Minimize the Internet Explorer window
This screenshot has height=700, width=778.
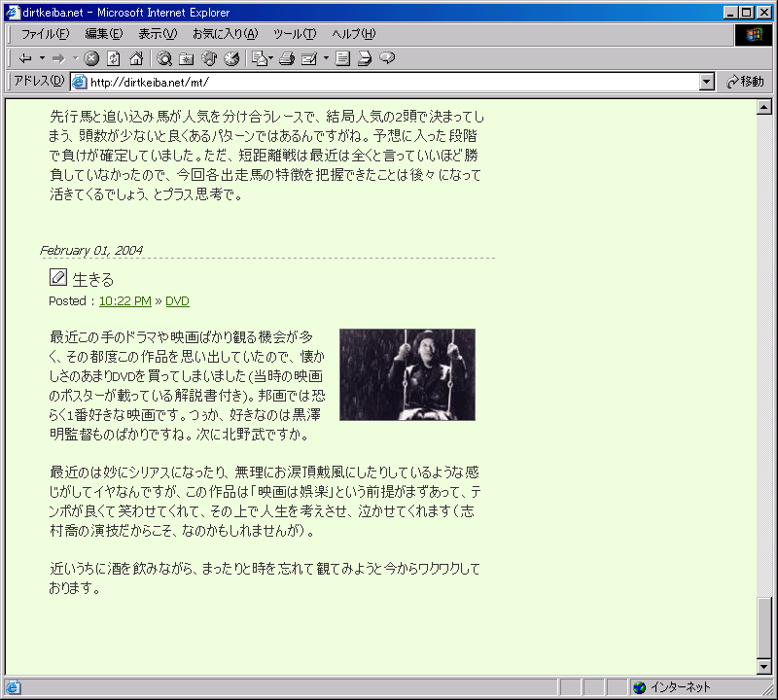(x=730, y=13)
